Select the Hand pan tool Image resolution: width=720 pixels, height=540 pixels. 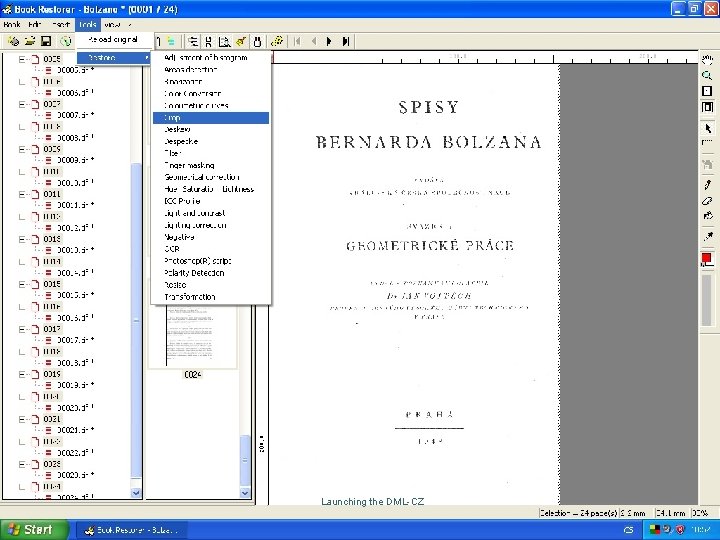coord(707,59)
